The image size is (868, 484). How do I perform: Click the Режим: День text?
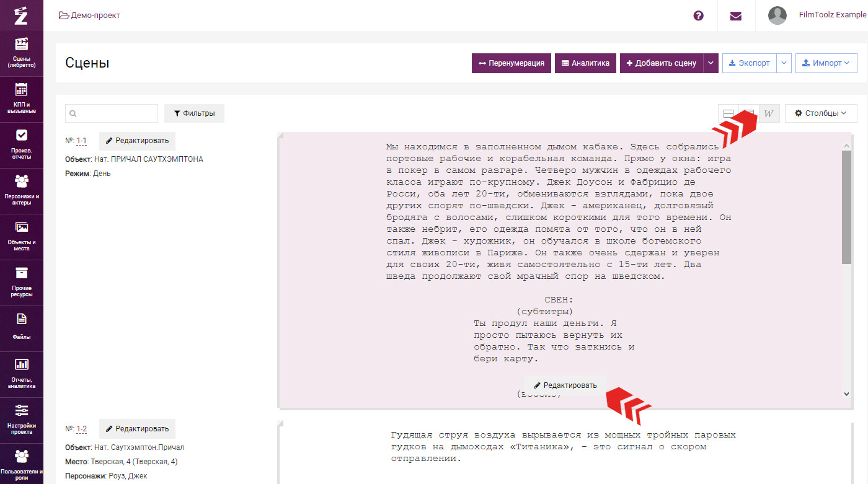pyautogui.click(x=88, y=174)
